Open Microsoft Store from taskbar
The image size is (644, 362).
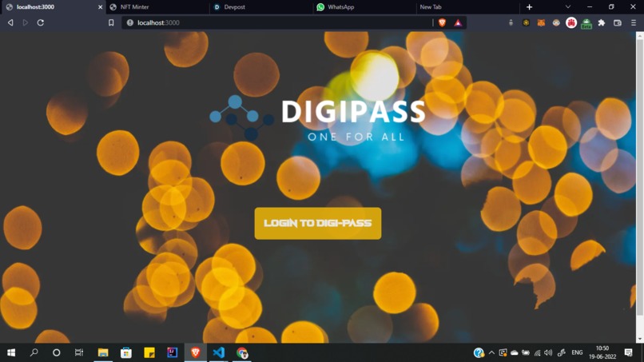pyautogui.click(x=126, y=352)
